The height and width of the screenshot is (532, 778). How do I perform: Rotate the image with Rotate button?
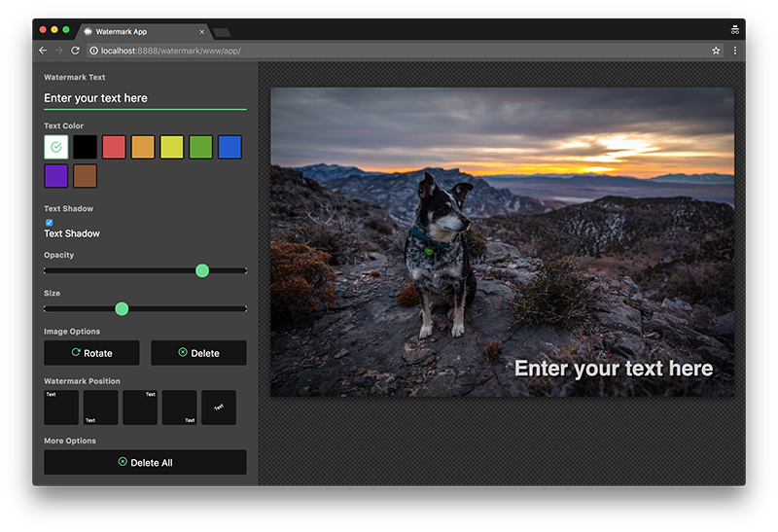point(91,353)
